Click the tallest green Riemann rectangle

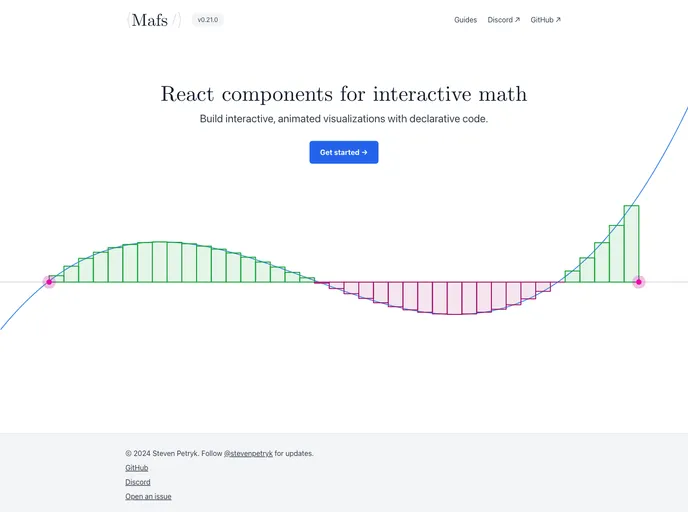tap(631, 243)
